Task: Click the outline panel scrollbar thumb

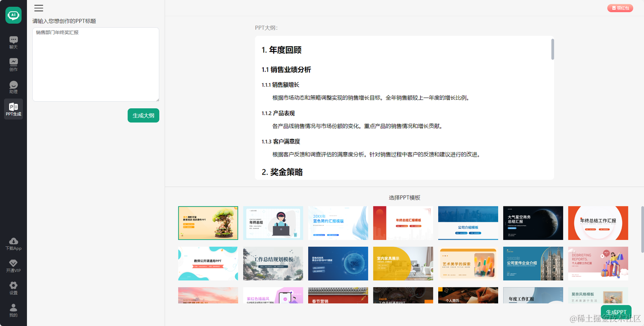Action: click(x=553, y=49)
